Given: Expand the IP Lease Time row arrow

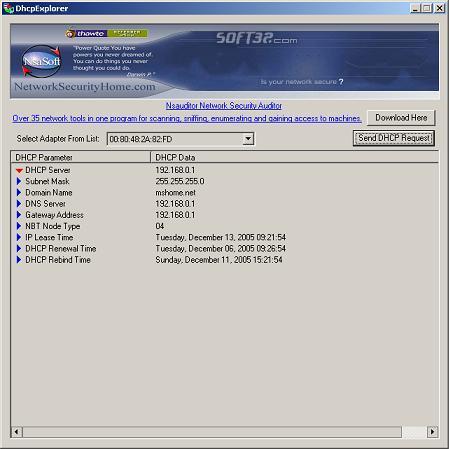Looking at the screenshot, I should point(19,237).
